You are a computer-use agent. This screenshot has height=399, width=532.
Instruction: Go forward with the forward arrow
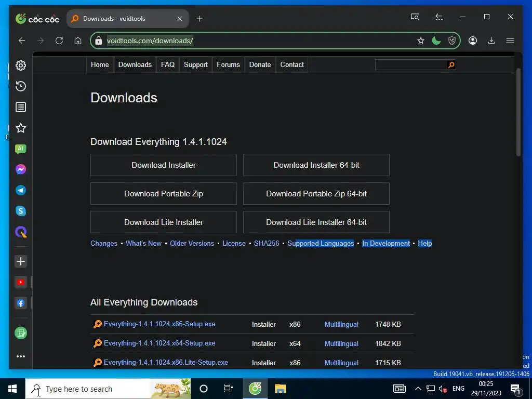(x=41, y=41)
